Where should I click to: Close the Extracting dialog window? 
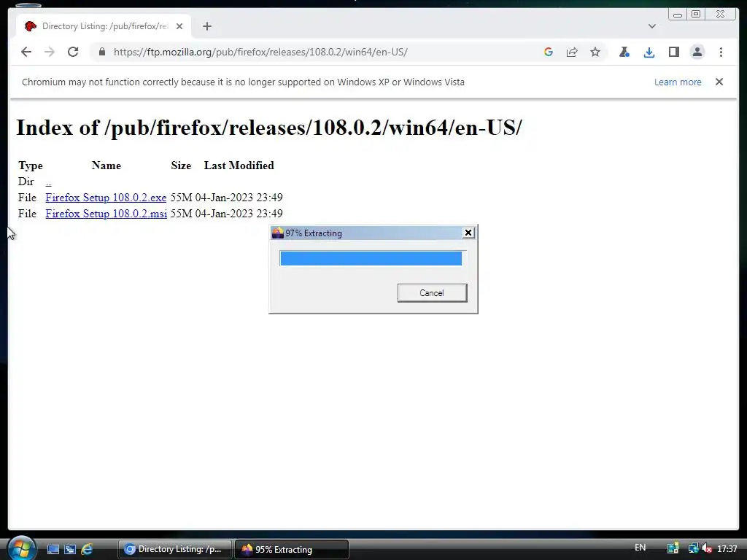pyautogui.click(x=468, y=233)
